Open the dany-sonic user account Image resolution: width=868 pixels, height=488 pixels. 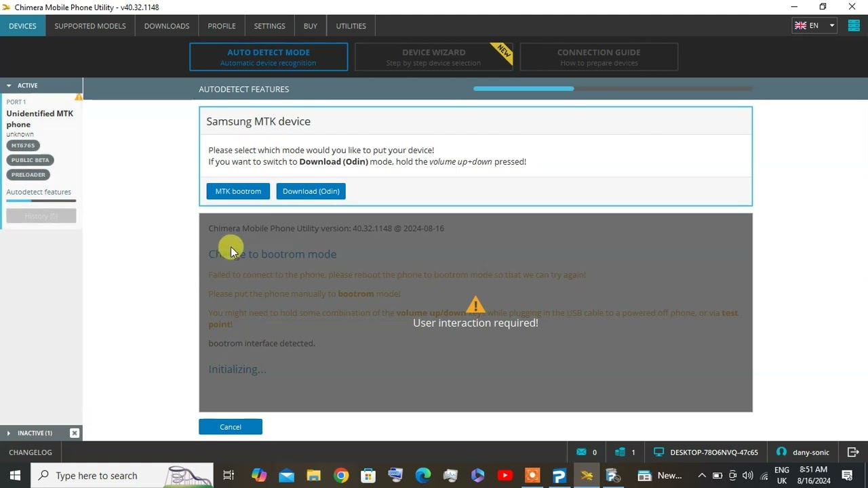(x=803, y=452)
